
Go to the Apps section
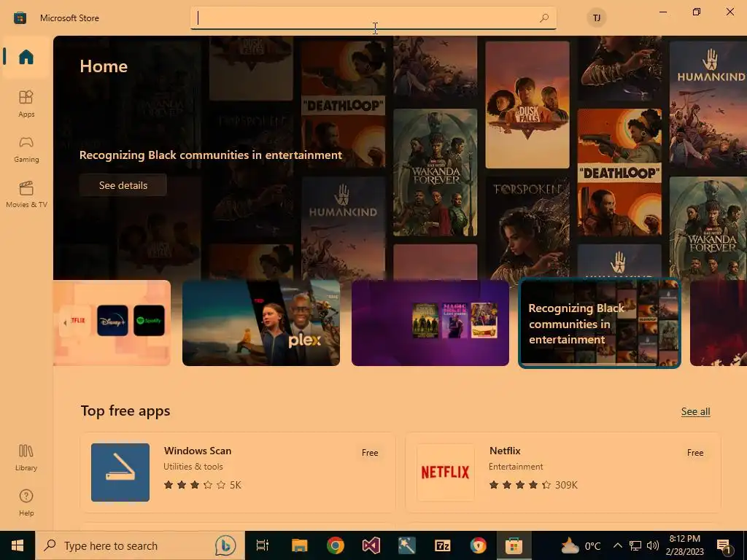pos(26,104)
